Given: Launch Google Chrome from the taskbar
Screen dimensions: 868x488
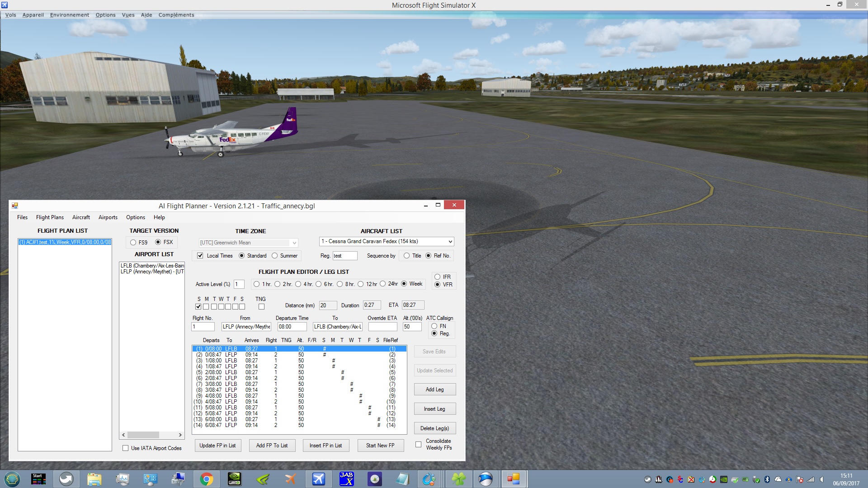Looking at the screenshot, I should point(207,479).
